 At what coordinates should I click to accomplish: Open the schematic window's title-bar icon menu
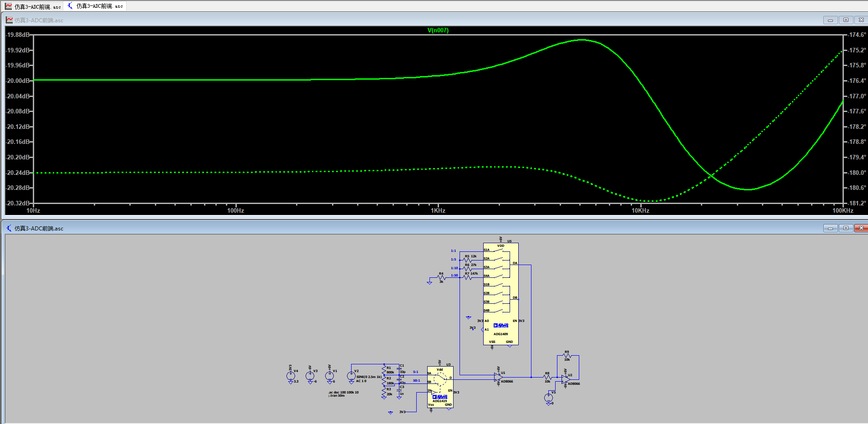click(x=9, y=228)
